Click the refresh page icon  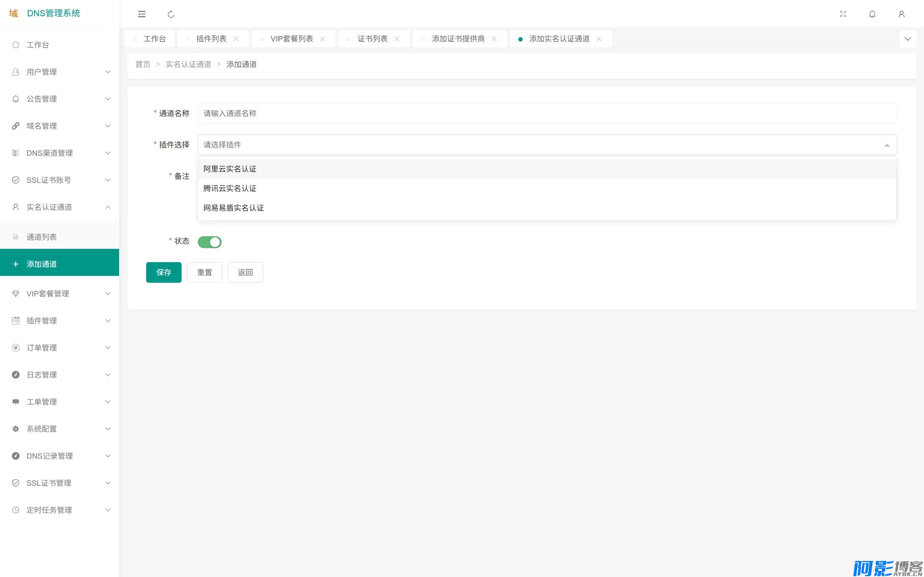[171, 14]
